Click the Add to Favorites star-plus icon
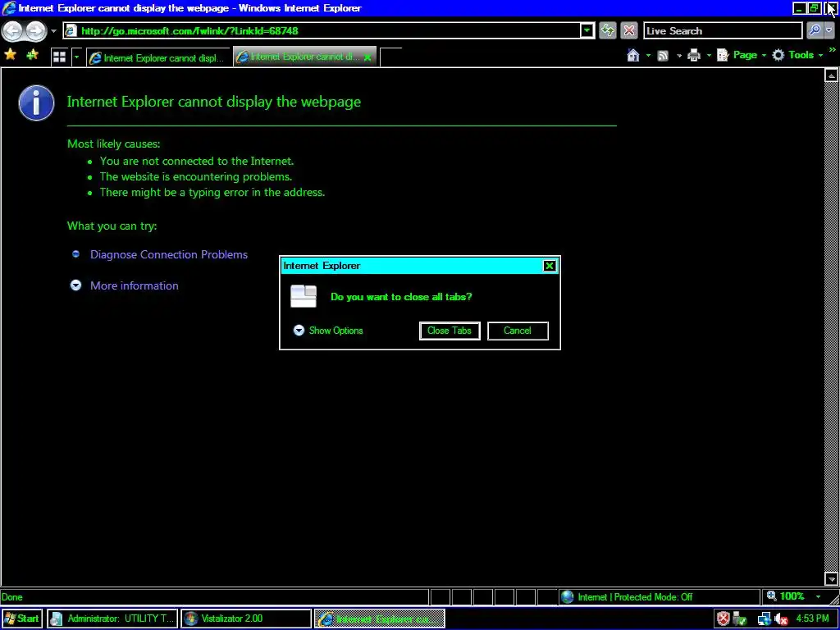This screenshot has height=630, width=840. point(32,54)
